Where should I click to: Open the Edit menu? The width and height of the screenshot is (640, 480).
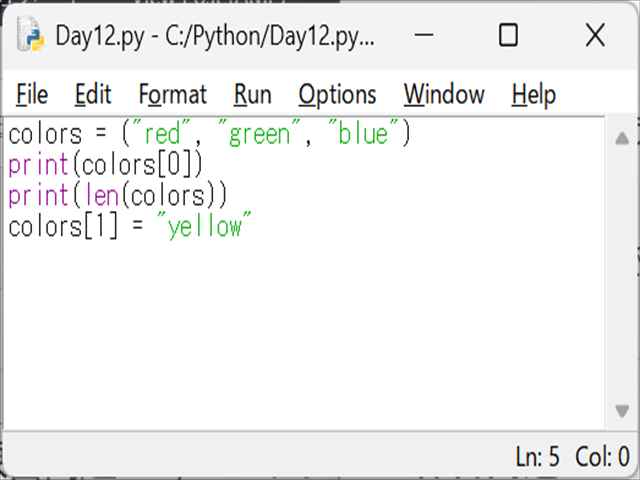(93, 95)
